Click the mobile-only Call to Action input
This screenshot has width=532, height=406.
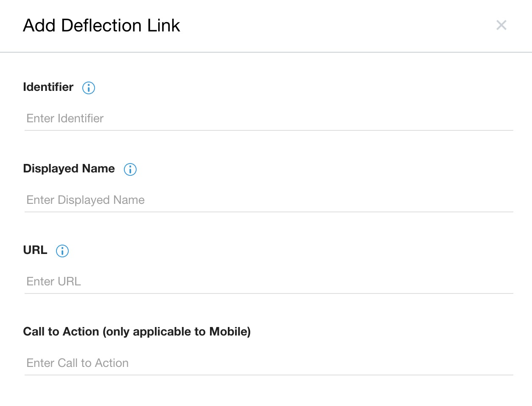pyautogui.click(x=269, y=363)
